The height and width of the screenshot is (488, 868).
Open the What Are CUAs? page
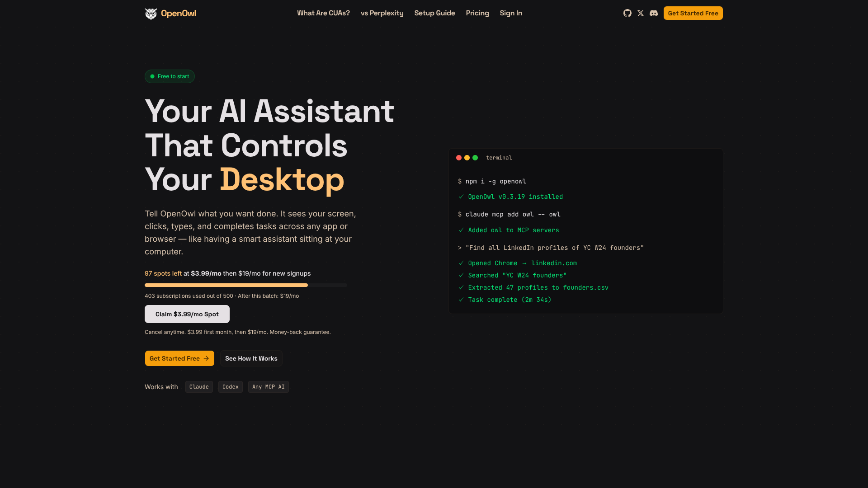pos(323,13)
